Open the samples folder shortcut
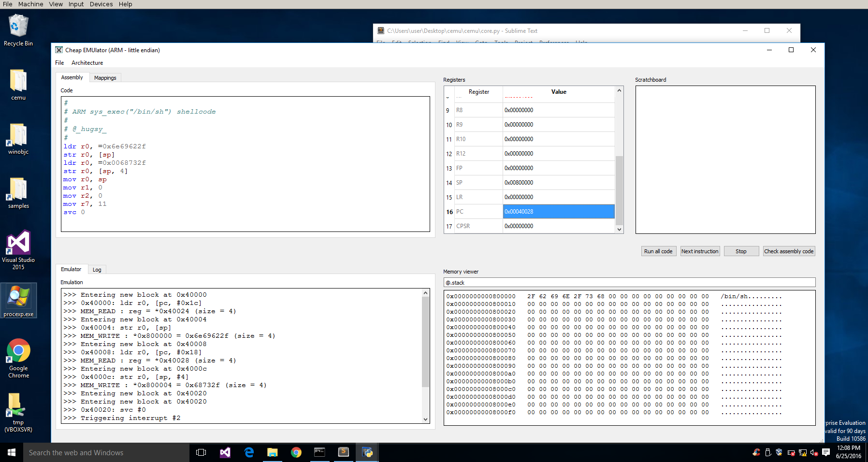 click(18, 192)
